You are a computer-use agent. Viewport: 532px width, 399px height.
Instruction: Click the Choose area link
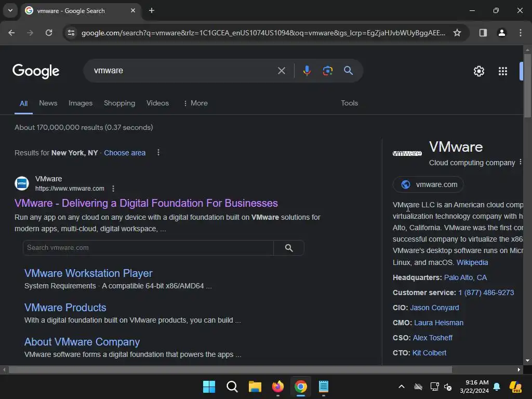pyautogui.click(x=125, y=153)
